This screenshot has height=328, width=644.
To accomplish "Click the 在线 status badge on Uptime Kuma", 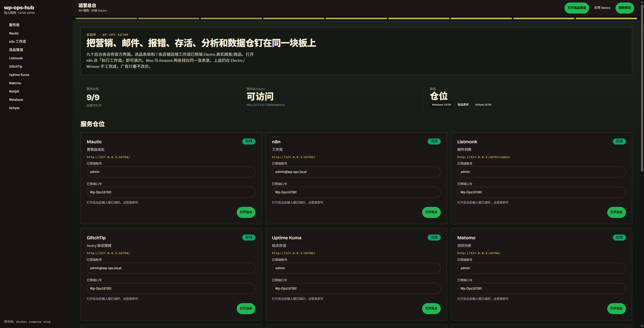I will click(434, 238).
